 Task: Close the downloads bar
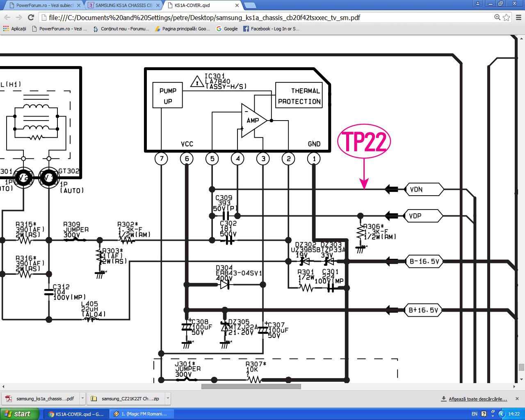point(517,399)
